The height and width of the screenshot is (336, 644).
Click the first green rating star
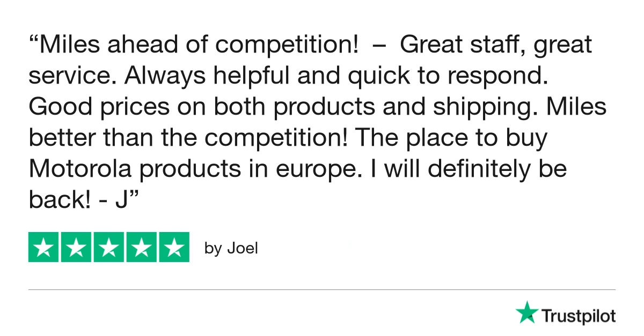[44, 248]
